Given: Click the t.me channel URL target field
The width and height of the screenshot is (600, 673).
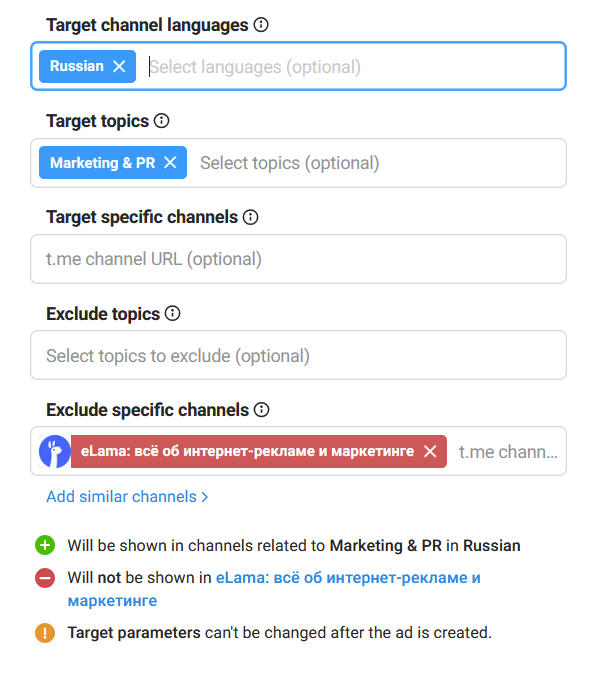Looking at the screenshot, I should coord(298,259).
